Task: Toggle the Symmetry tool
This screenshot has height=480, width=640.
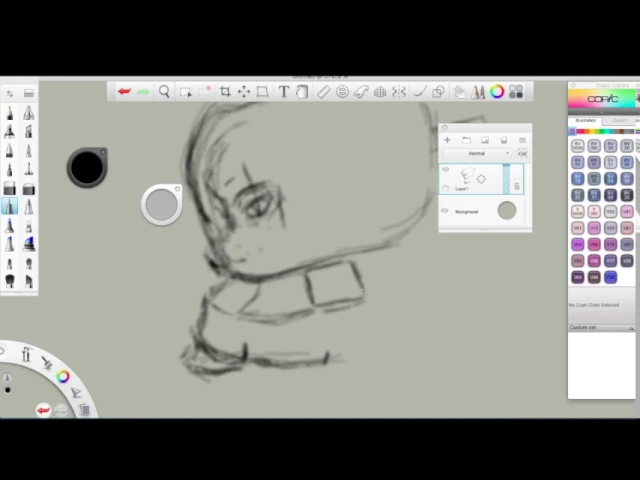Action: tap(399, 91)
